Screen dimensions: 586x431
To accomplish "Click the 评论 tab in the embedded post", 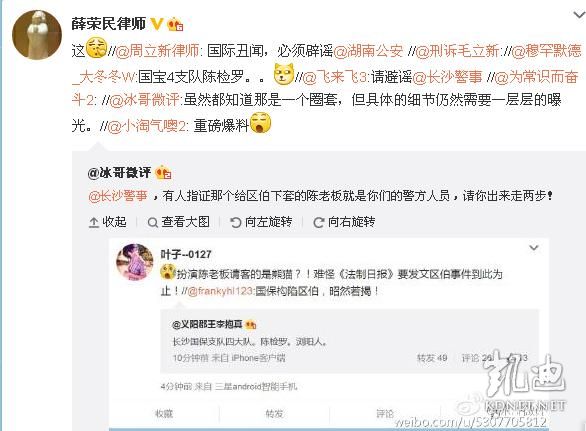I will (x=385, y=413).
